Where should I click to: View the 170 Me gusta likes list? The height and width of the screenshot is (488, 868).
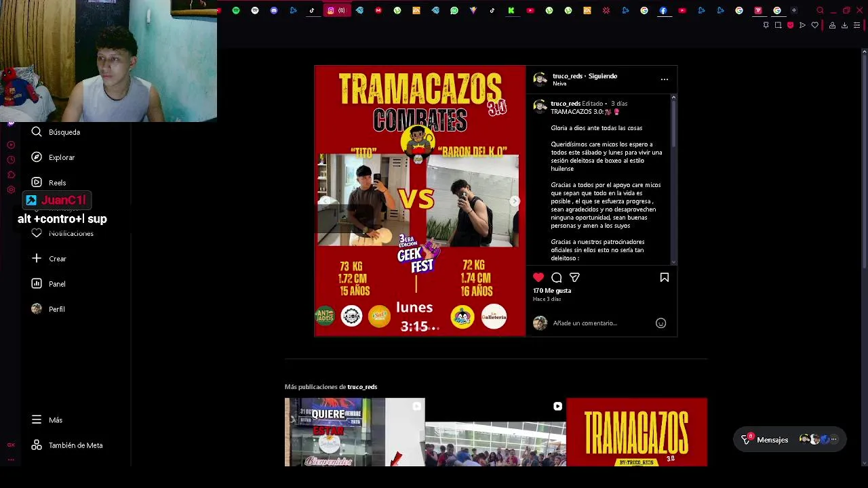(x=552, y=291)
